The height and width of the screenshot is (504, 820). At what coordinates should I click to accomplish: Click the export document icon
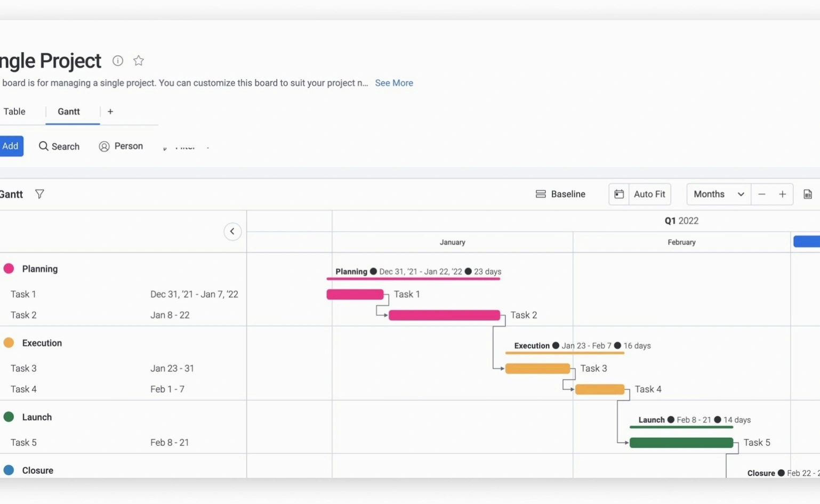tap(807, 194)
